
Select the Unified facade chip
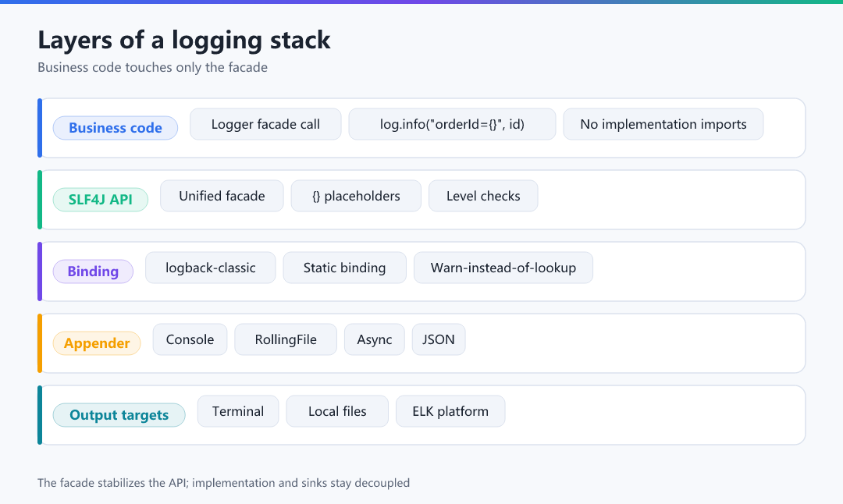pyautogui.click(x=222, y=196)
